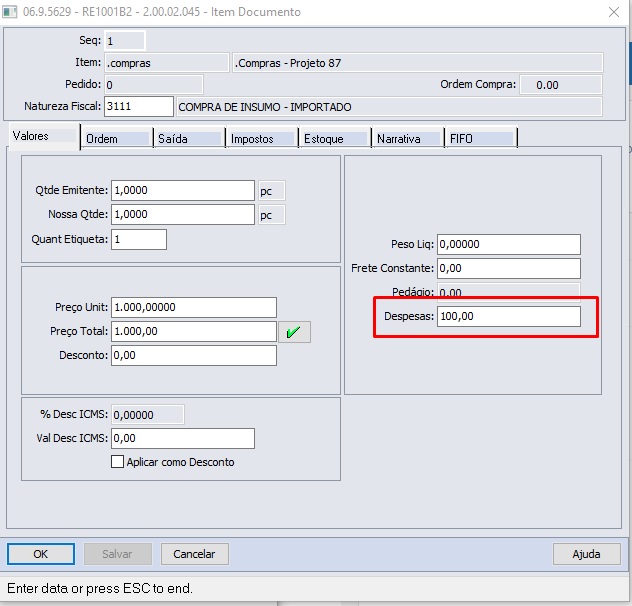Click the '.Compras - Projeto 87' description

pyautogui.click(x=288, y=63)
